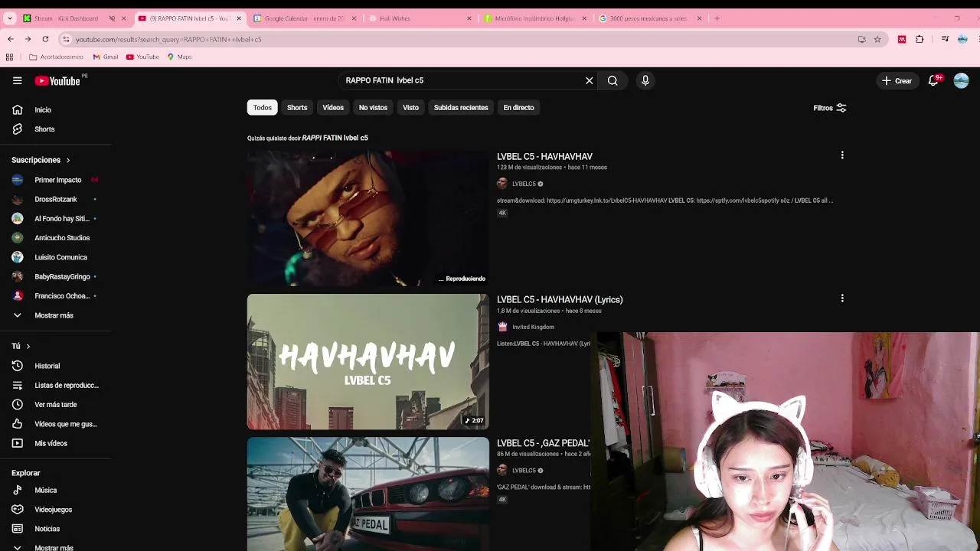Open the tab search dropdown arrow

9,18
